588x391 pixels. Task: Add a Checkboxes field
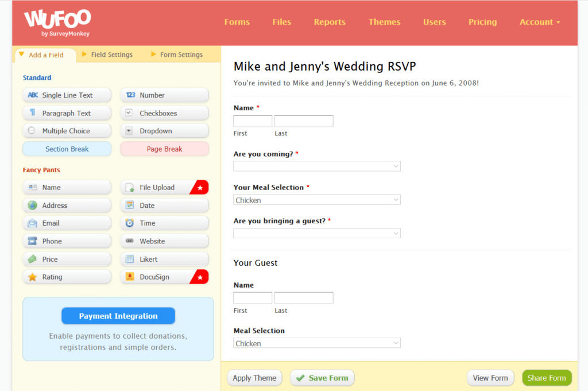coord(164,113)
